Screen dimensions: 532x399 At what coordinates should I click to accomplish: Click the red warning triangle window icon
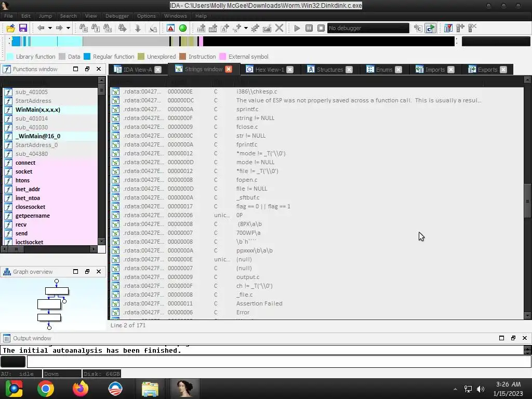coord(170,28)
